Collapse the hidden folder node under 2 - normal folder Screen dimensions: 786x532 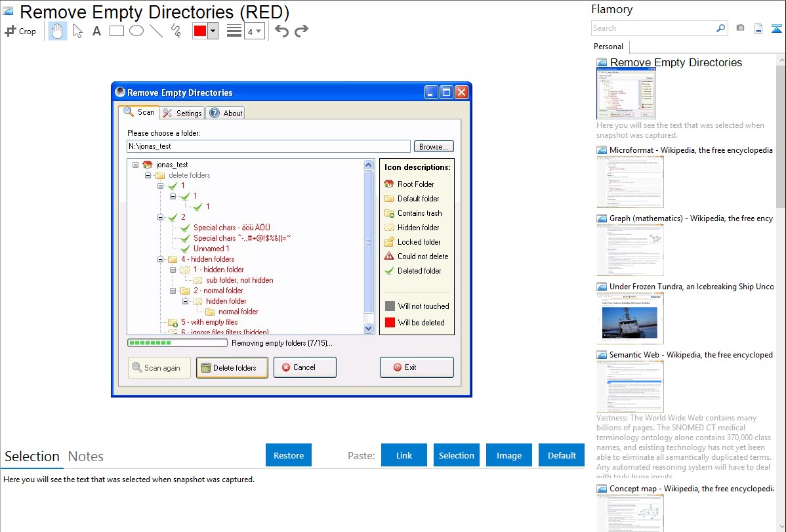(x=186, y=301)
